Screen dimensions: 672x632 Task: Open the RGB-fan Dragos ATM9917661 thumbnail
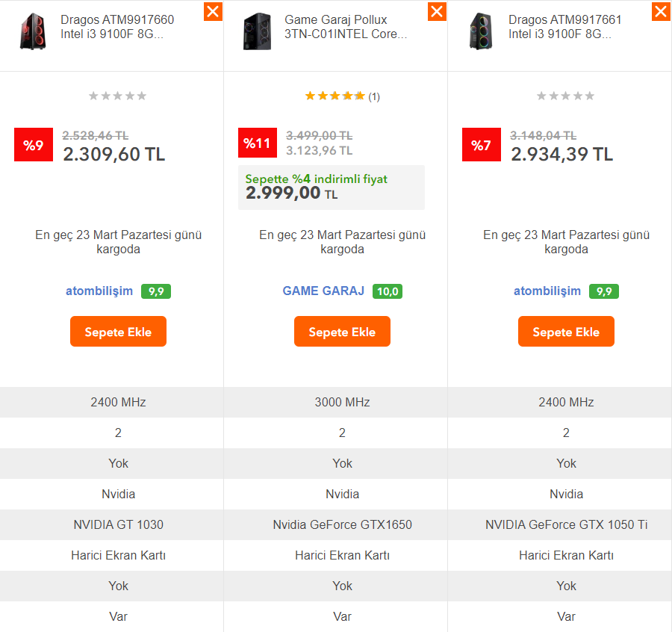click(482, 31)
